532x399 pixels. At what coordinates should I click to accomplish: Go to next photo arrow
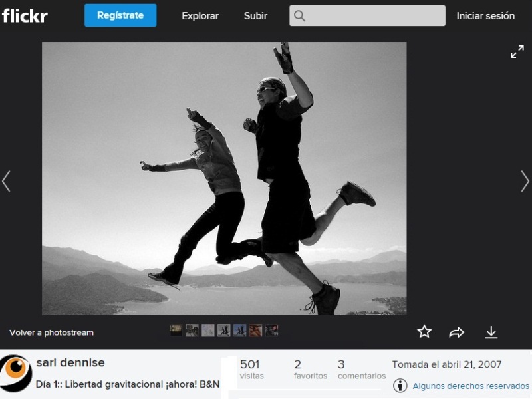click(x=525, y=181)
